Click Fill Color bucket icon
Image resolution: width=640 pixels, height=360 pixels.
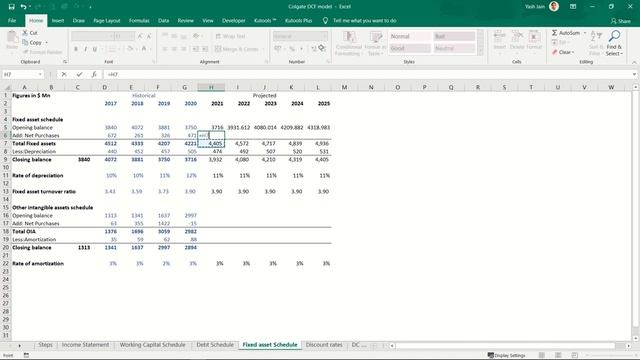[x=130, y=49]
